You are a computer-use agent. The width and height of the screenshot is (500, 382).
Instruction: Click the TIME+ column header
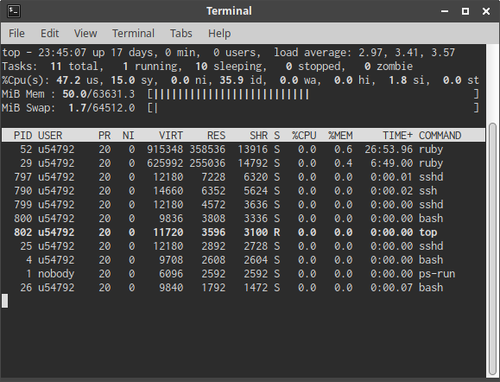[398, 135]
